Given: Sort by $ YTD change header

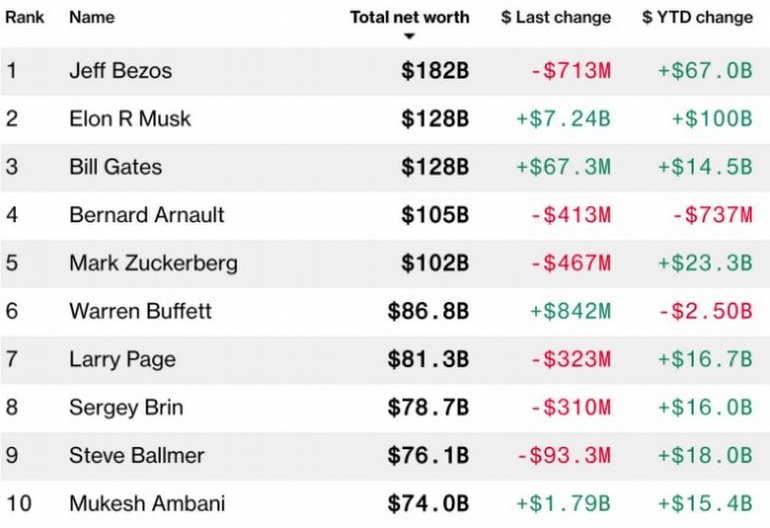Looking at the screenshot, I should pyautogui.click(x=697, y=17).
